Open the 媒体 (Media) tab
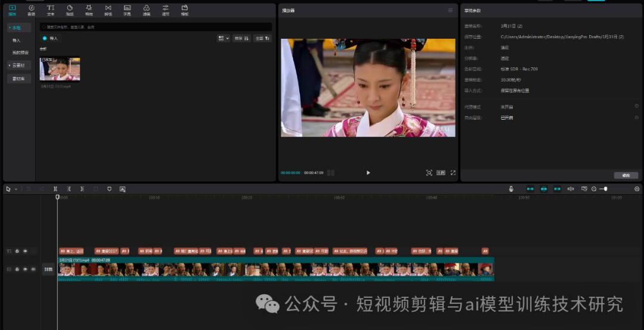This screenshot has height=330, width=644. [x=13, y=10]
